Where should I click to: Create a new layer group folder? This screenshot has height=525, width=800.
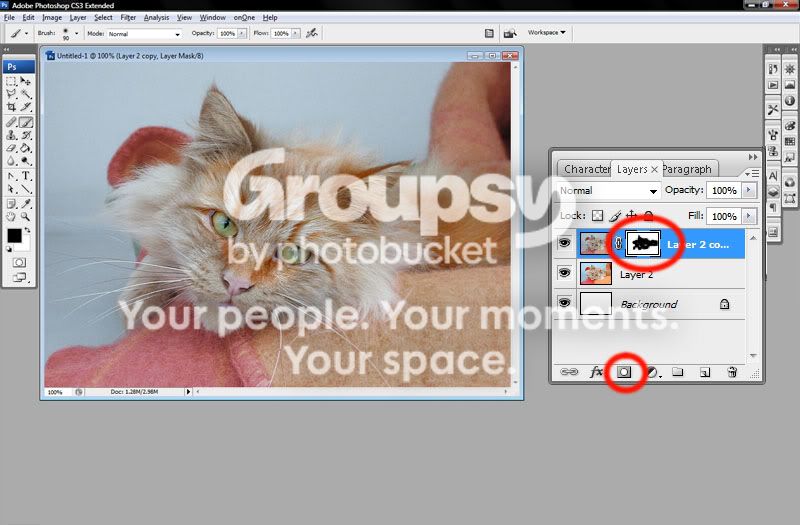coord(678,372)
